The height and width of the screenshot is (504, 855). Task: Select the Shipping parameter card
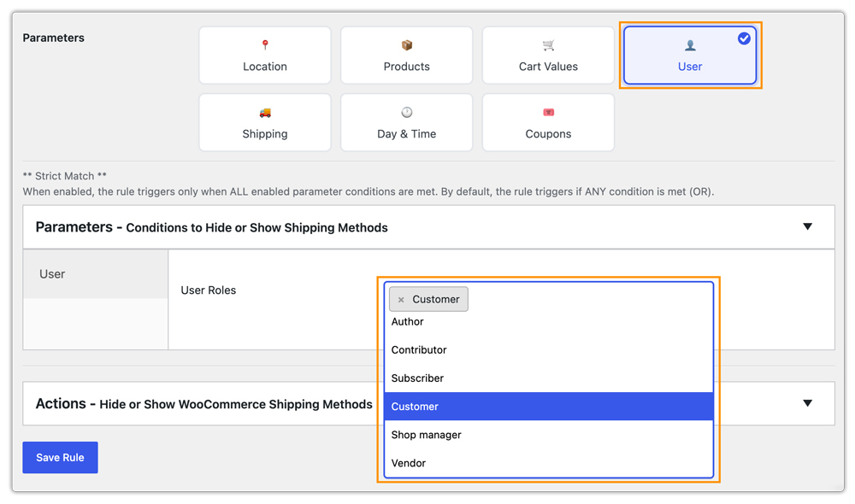265,123
